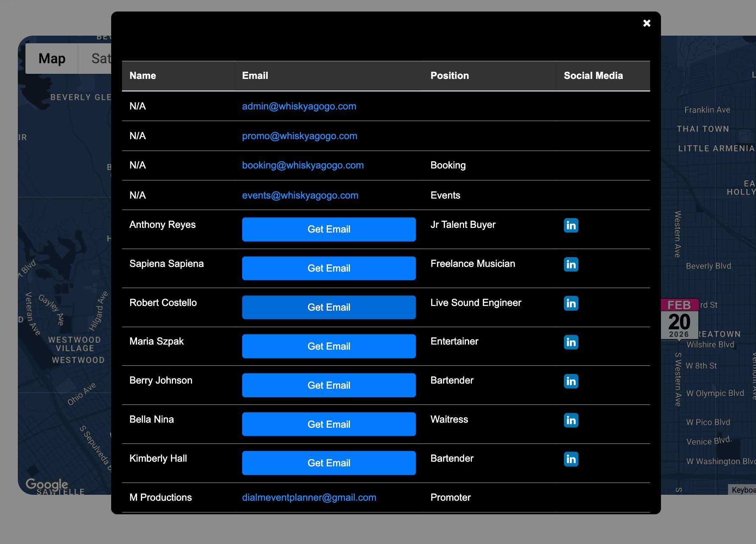Click the FEB 20 2026 map marker
Viewport: 756px width, 544px height.
point(680,319)
